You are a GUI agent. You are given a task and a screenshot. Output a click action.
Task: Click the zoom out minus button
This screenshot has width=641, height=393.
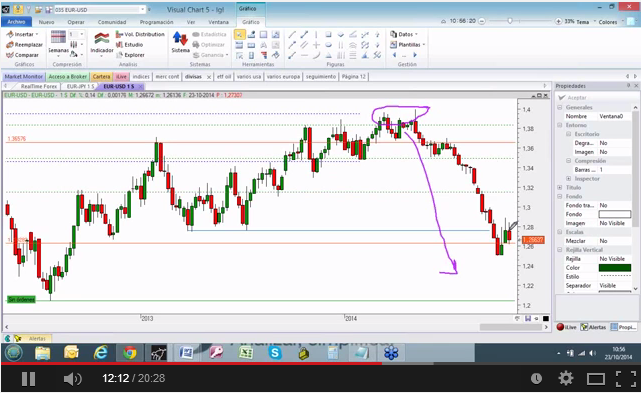coord(482,21)
